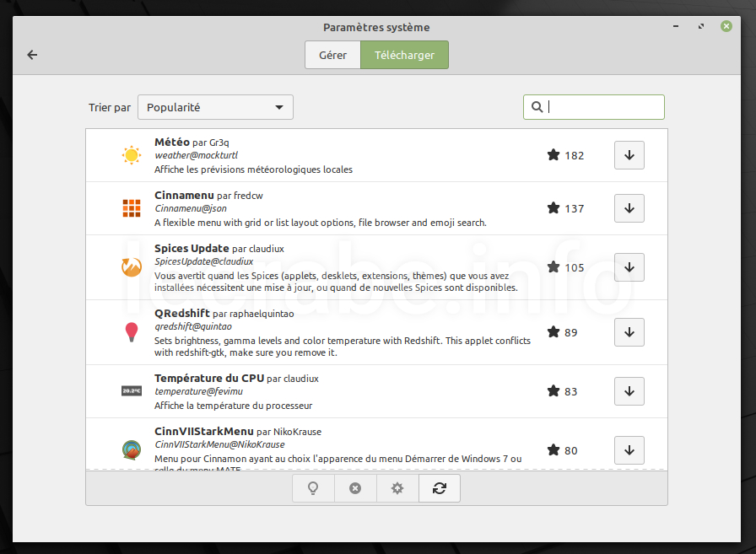This screenshot has width=756, height=554.
Task: Click the QRedshift red bulb icon
Action: tap(132, 332)
